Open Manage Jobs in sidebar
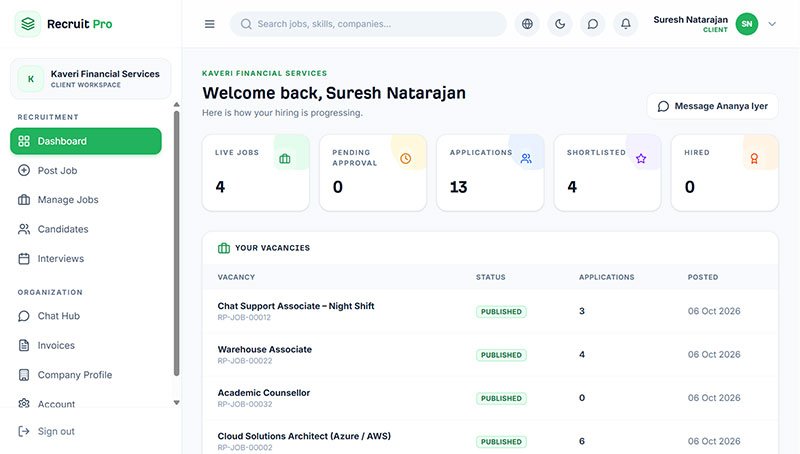Viewport: 800px width, 454px height. click(x=86, y=200)
